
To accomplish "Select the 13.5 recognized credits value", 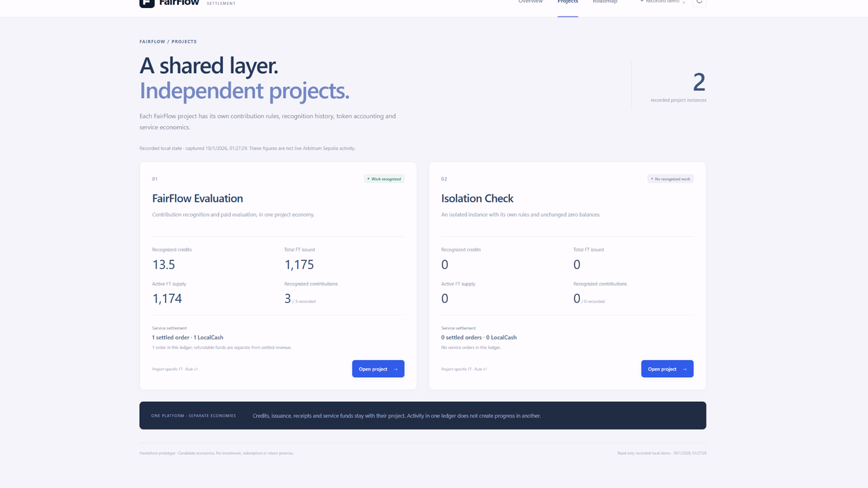I will [x=163, y=264].
